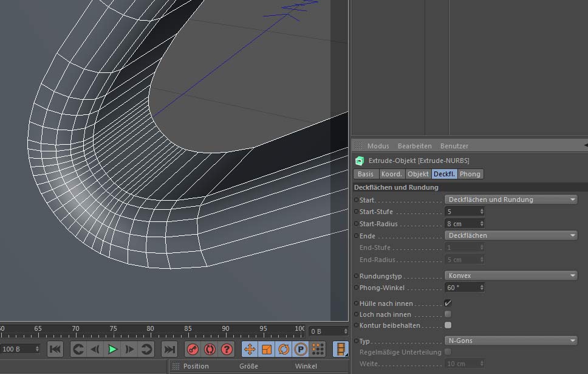Toggle the position move key icon

coord(250,349)
